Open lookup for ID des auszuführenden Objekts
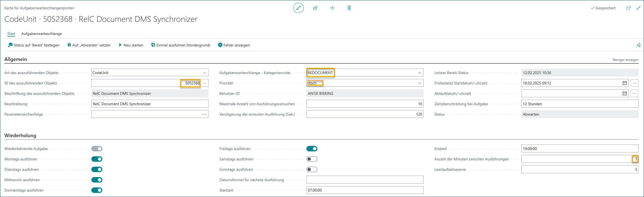 pos(205,83)
